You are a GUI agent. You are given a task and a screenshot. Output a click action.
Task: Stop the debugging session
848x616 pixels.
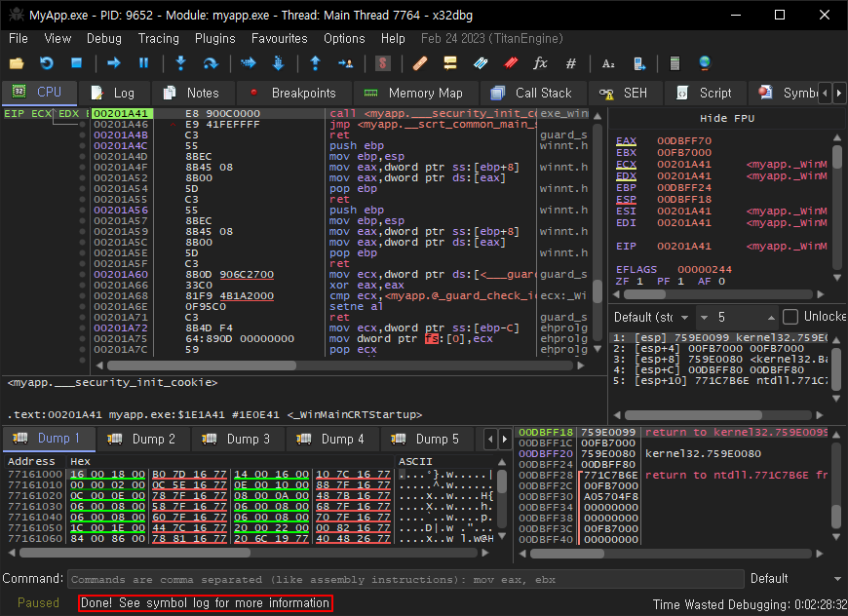point(76,63)
